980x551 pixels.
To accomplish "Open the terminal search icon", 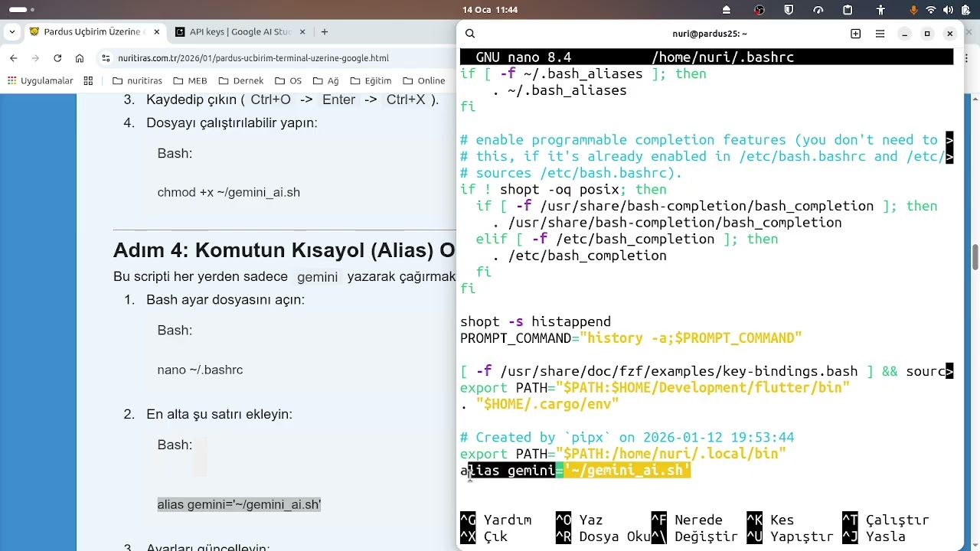I will [x=470, y=34].
